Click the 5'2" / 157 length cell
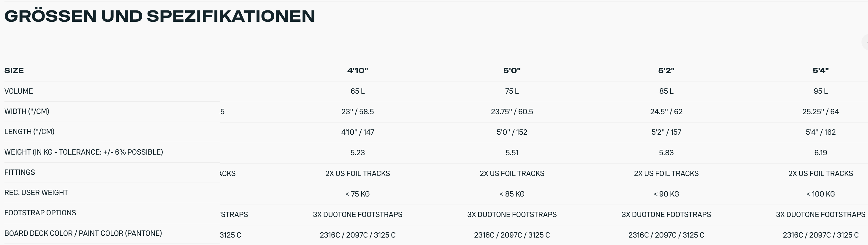 pyautogui.click(x=666, y=132)
